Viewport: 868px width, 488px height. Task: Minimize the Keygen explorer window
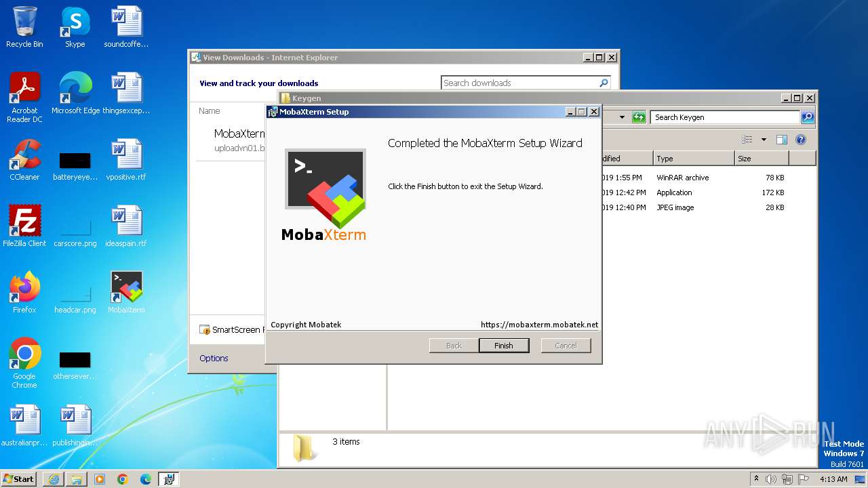click(787, 98)
